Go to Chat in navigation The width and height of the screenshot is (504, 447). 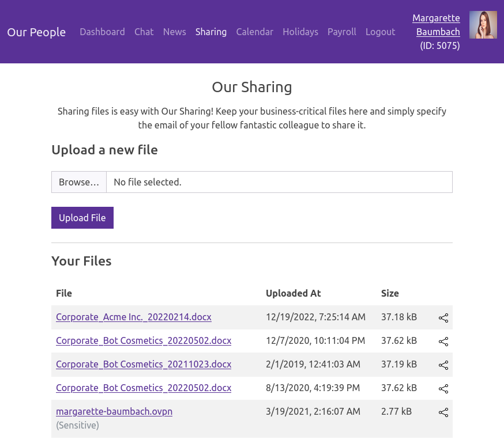pos(144,32)
